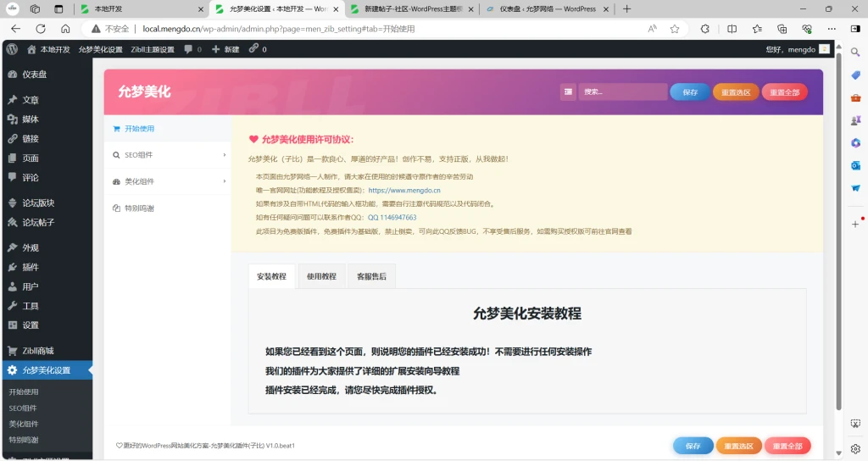Expand 美化组件 section in settings nav
This screenshot has height=461, width=868.
tap(167, 181)
